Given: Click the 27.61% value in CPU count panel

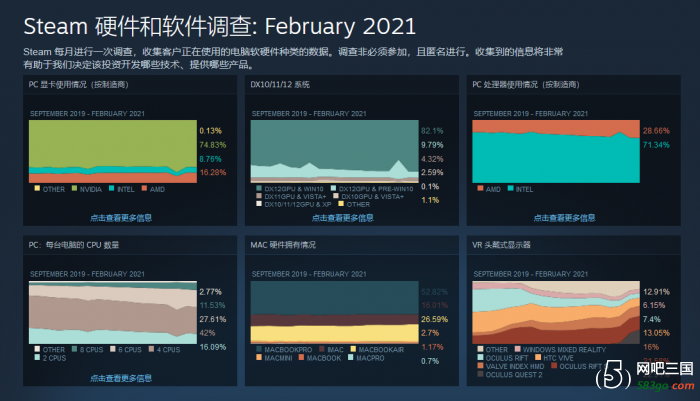Looking at the screenshot, I should pos(212,319).
